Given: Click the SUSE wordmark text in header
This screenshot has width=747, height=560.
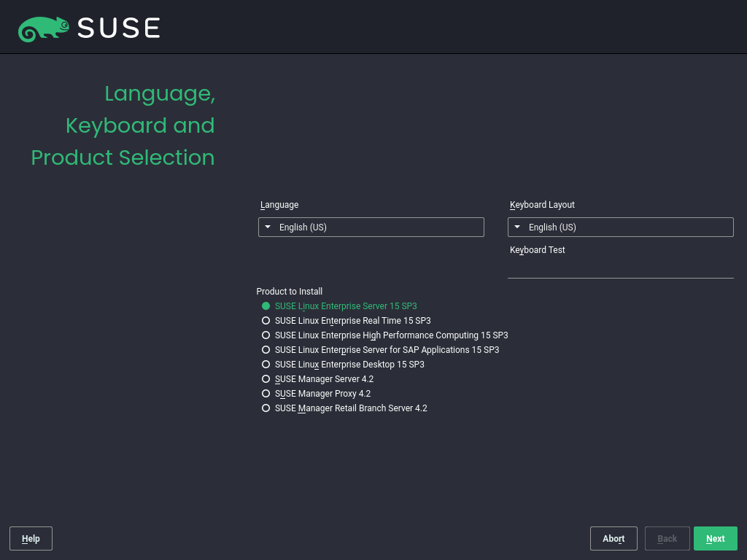Looking at the screenshot, I should point(118,28).
